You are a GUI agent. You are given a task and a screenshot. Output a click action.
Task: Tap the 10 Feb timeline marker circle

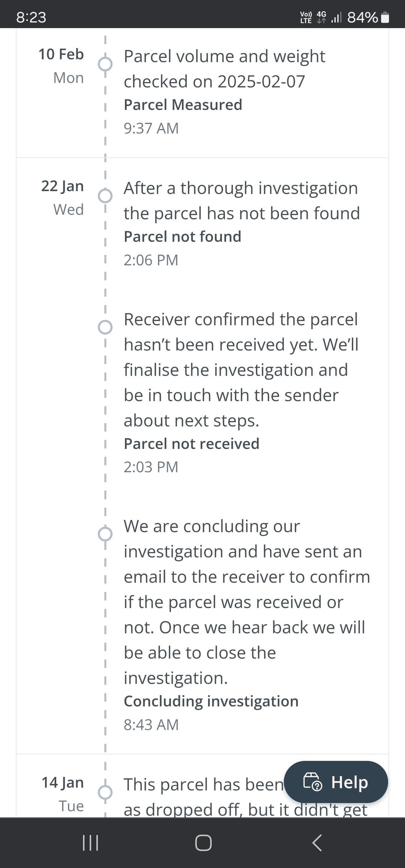point(105,64)
